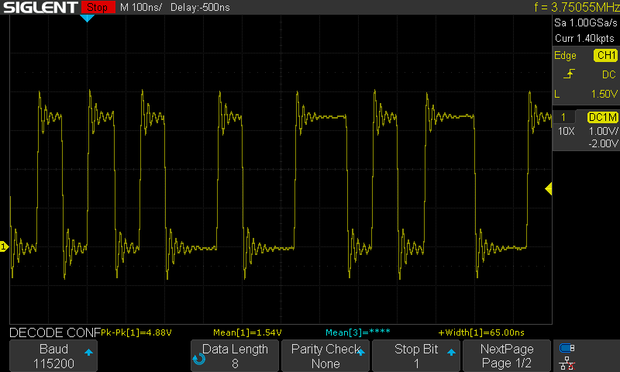
Task: Click the network LAN status icon
Action: pyautogui.click(x=567, y=363)
